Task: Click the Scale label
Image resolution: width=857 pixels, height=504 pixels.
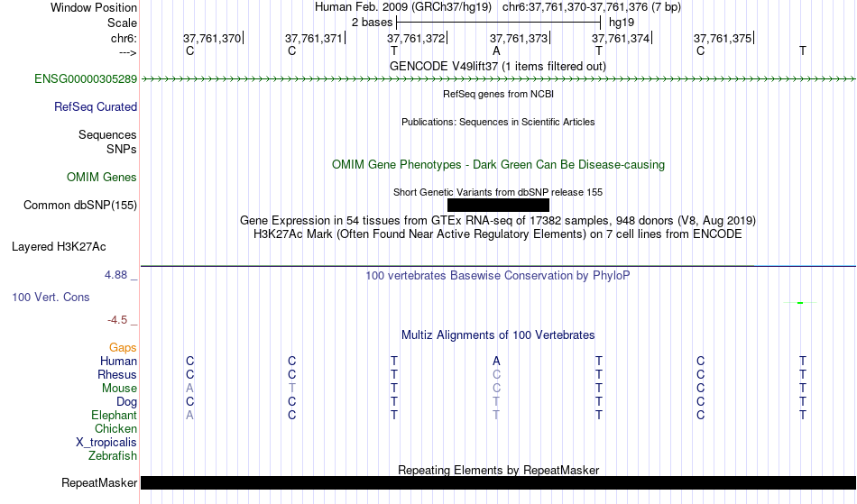Action: [x=123, y=23]
